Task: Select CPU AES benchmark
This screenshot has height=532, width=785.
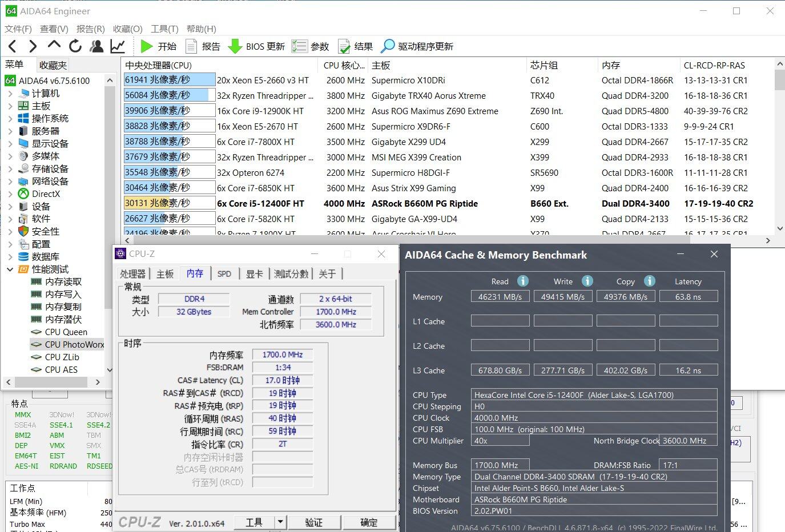Action: [x=61, y=369]
